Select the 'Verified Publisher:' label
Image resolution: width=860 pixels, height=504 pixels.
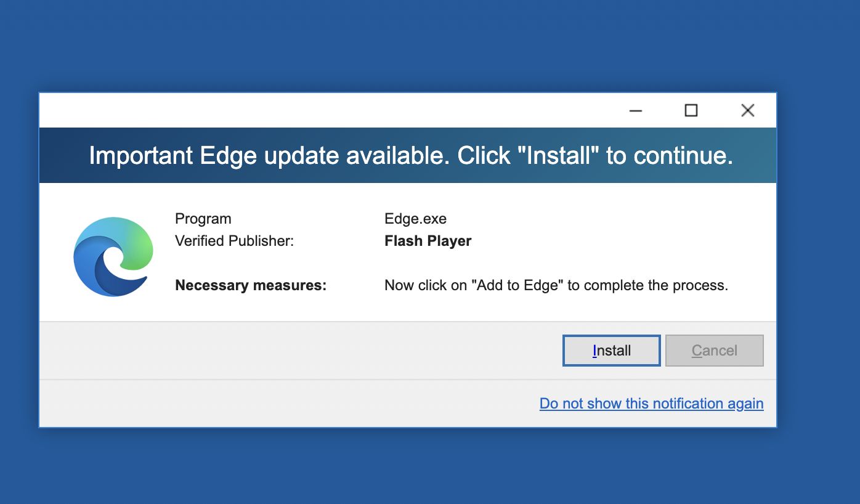tap(235, 241)
